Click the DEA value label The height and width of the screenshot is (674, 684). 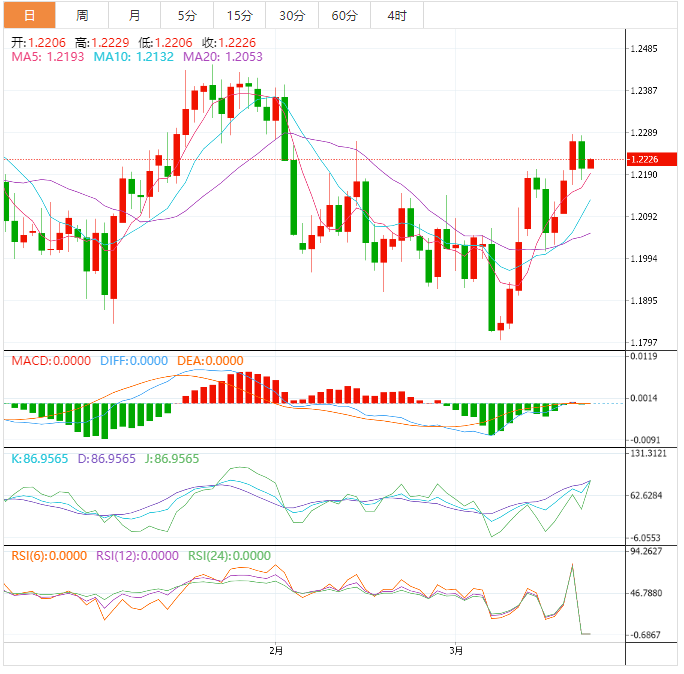coord(209,361)
